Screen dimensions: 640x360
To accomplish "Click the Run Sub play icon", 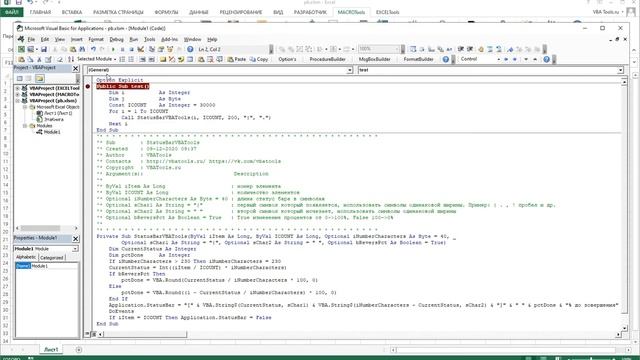I will pyautogui.click(x=113, y=49).
